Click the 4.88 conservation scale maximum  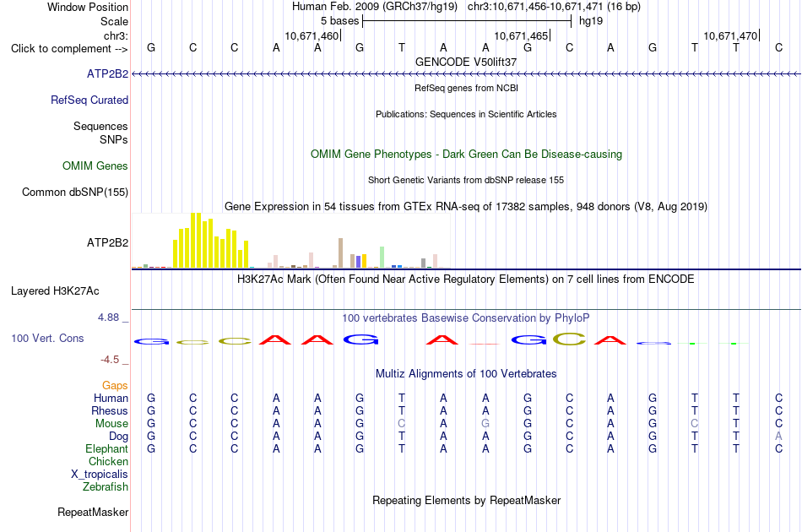click(108, 318)
